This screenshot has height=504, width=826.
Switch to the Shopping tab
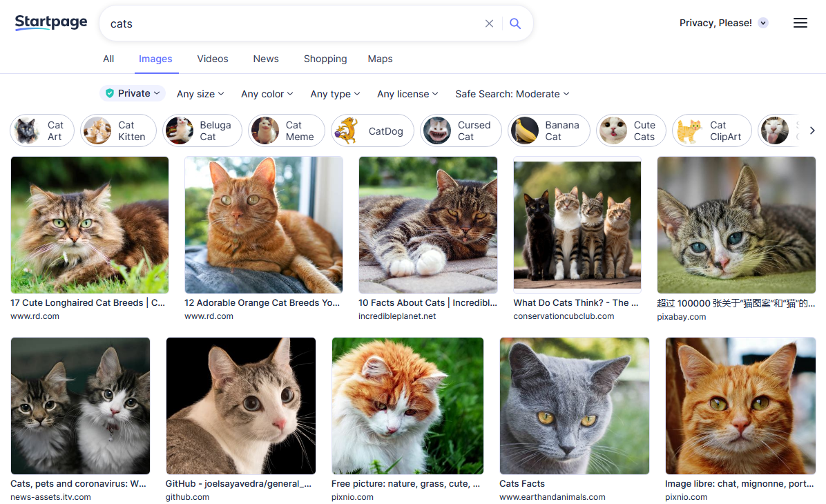click(x=325, y=59)
